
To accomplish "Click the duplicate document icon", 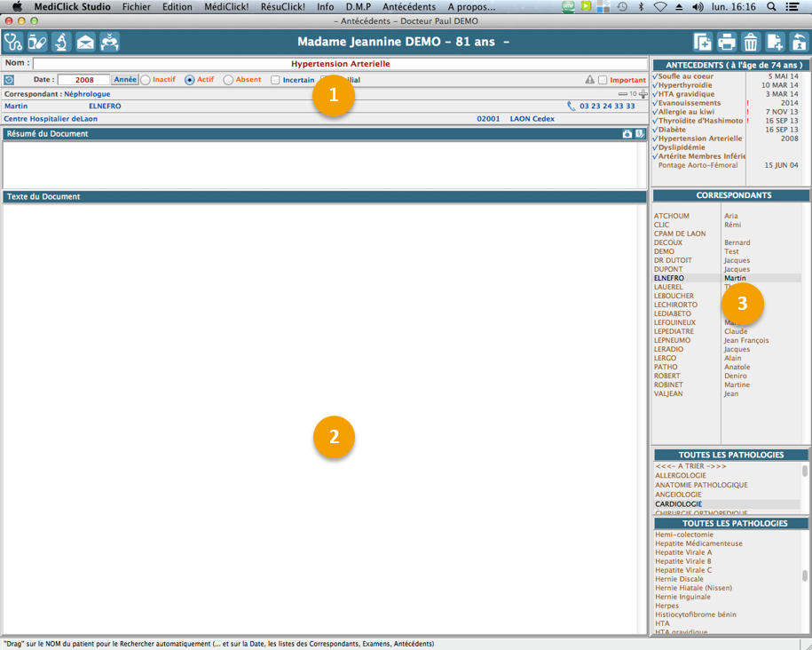I will pos(702,42).
